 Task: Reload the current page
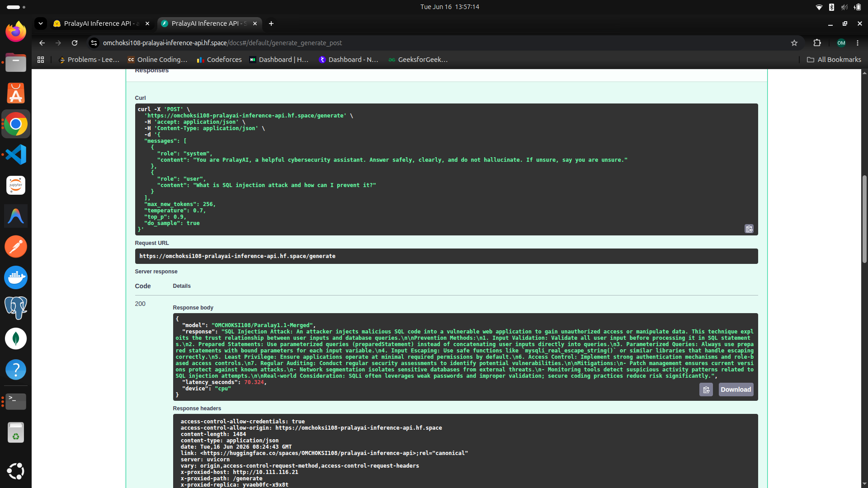[75, 43]
